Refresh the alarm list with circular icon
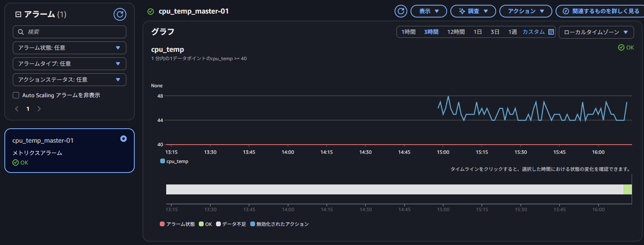Screen dimensions: 644x245 [x=120, y=14]
